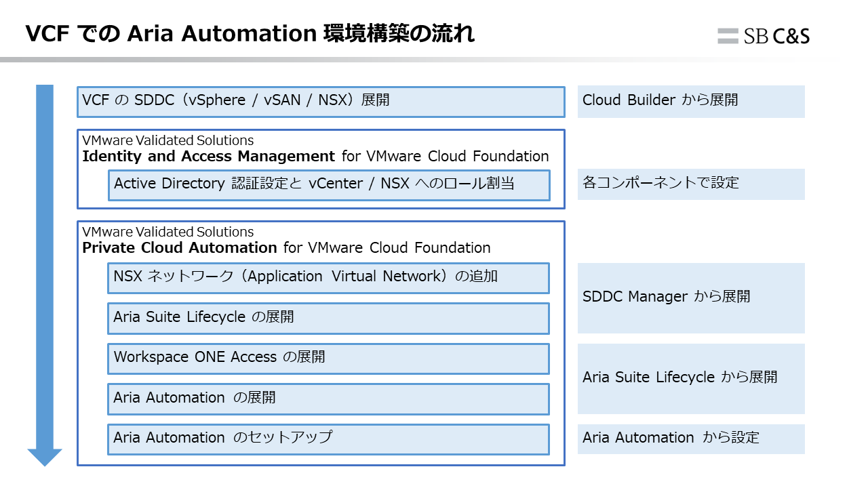Viewport: 868px width, 488px height.
Task: Select the NSX ネットワーク の追加 box
Action: (x=328, y=278)
